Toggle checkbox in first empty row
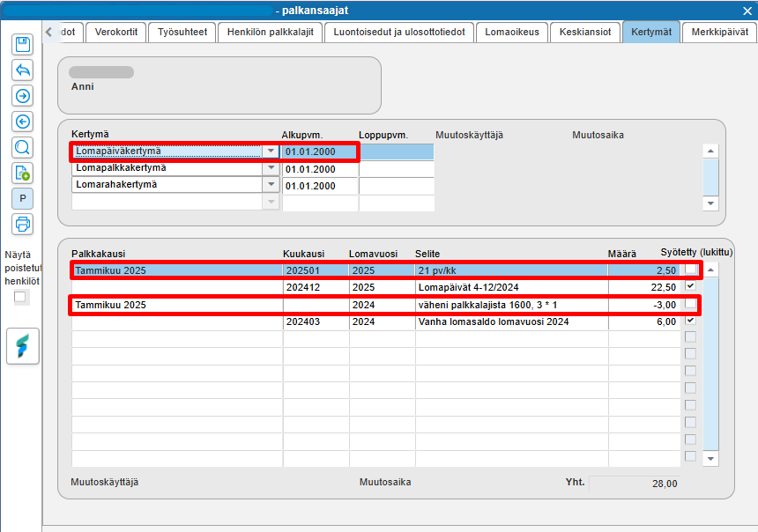Viewport: 758px width, 532px height. (x=690, y=336)
